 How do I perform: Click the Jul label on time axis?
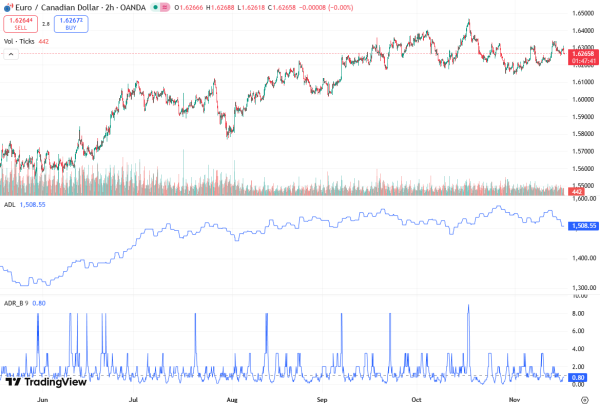pyautogui.click(x=133, y=398)
